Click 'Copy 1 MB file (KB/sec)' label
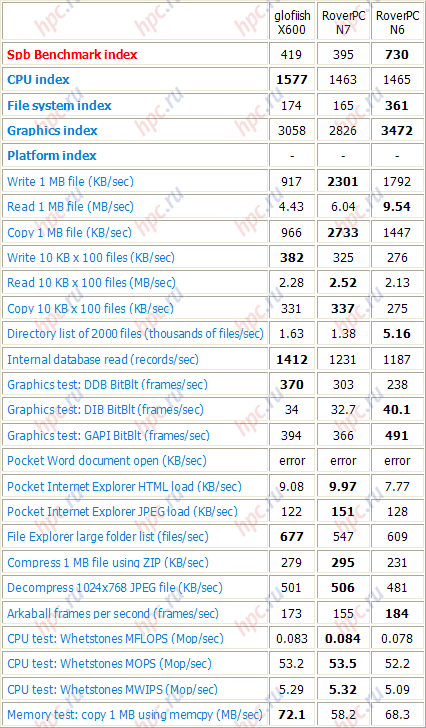426x728 pixels. coord(70,232)
